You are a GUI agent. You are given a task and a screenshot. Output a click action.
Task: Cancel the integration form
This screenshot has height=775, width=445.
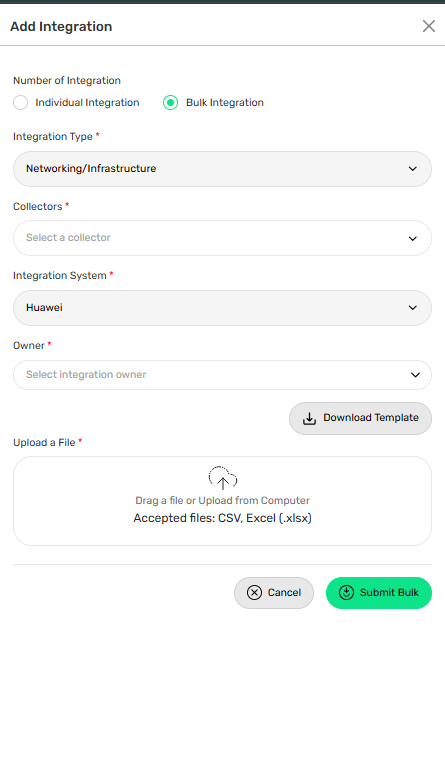[x=274, y=593]
